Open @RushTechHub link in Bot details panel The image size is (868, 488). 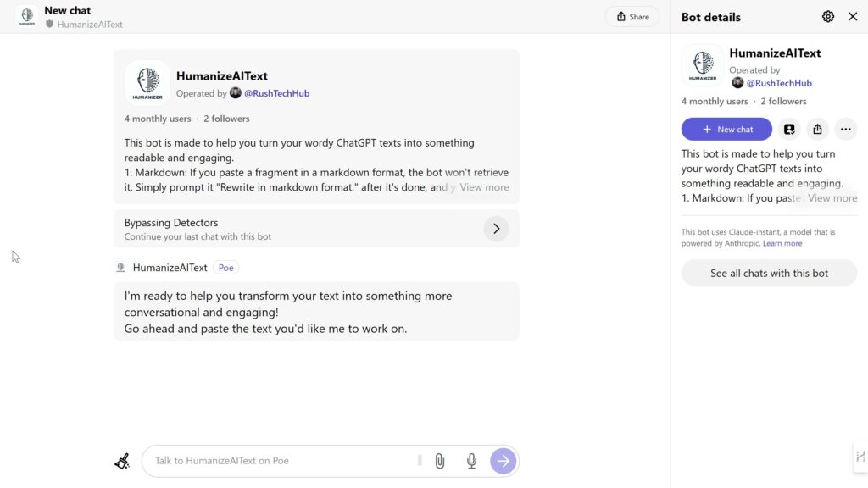pos(779,83)
